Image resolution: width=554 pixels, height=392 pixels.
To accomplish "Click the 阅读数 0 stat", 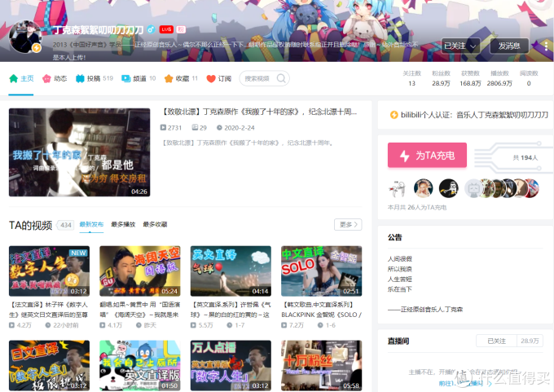I will (529, 78).
